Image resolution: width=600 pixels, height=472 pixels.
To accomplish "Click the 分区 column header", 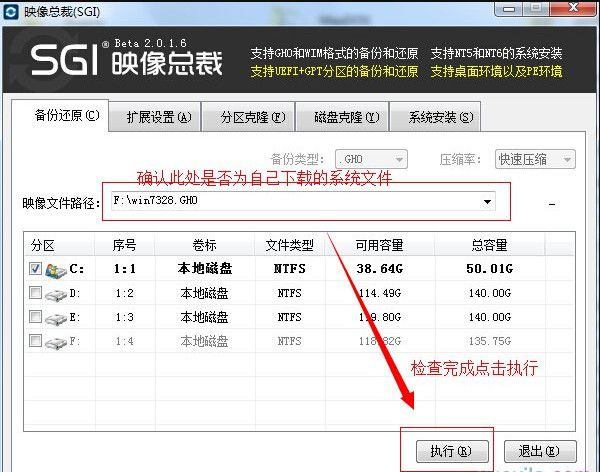I will (x=60, y=245).
